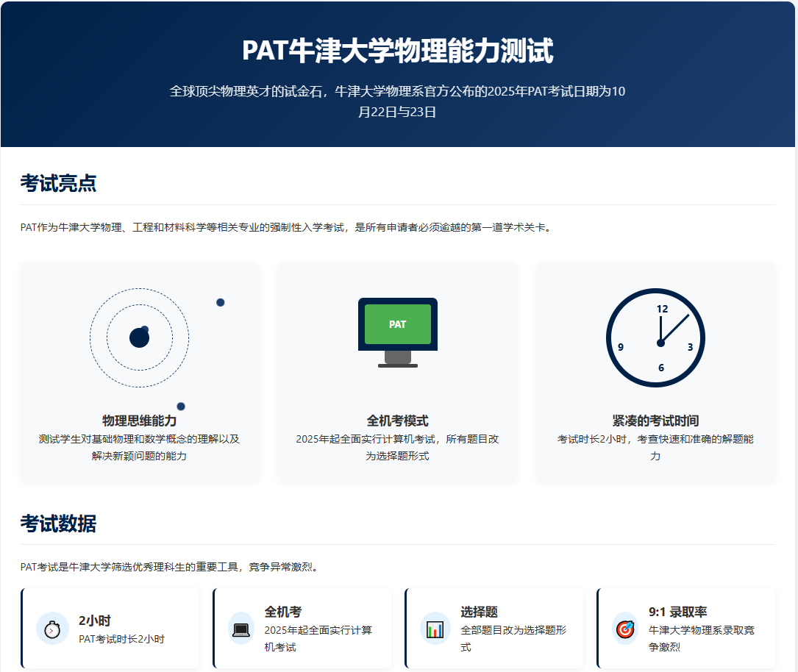Click the 物理思维能力 card title
This screenshot has height=672, width=798.
point(140,421)
